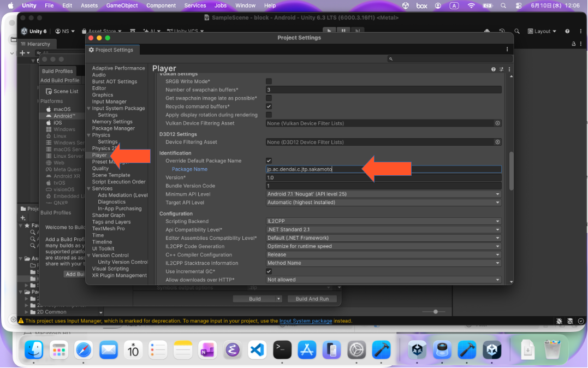This screenshot has height=368, width=588.
Task: Click the Project Settings search field
Action: pos(450,59)
